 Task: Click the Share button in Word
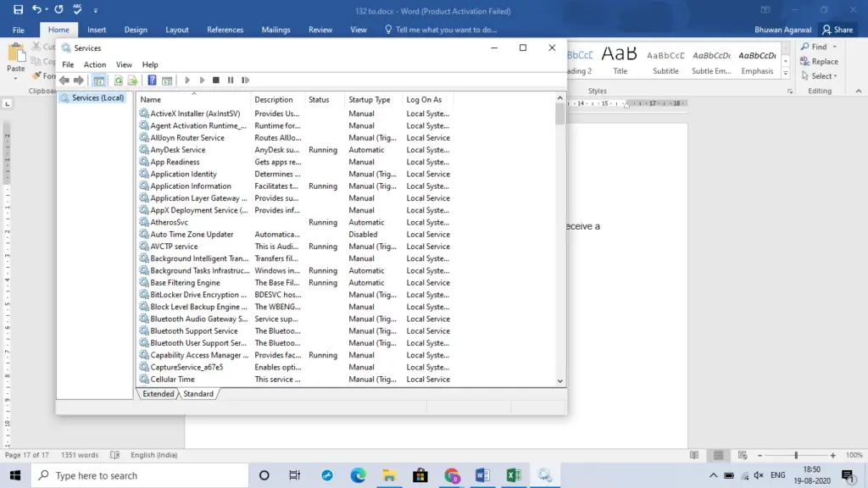pos(837,30)
